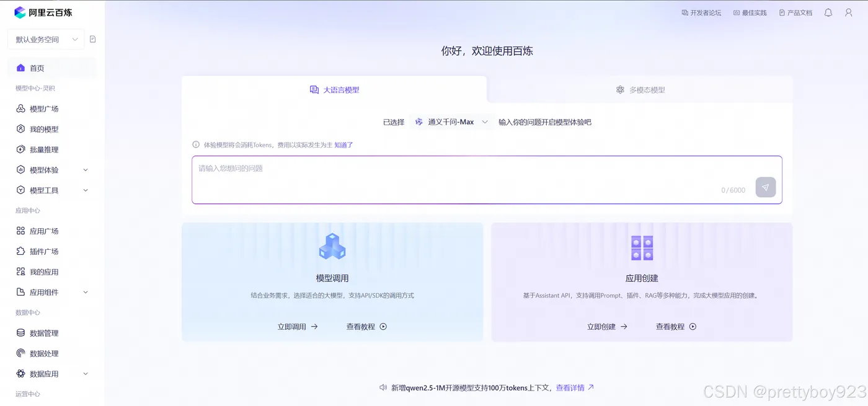
Task: Click the 数据中心 section label
Action: coord(28,313)
